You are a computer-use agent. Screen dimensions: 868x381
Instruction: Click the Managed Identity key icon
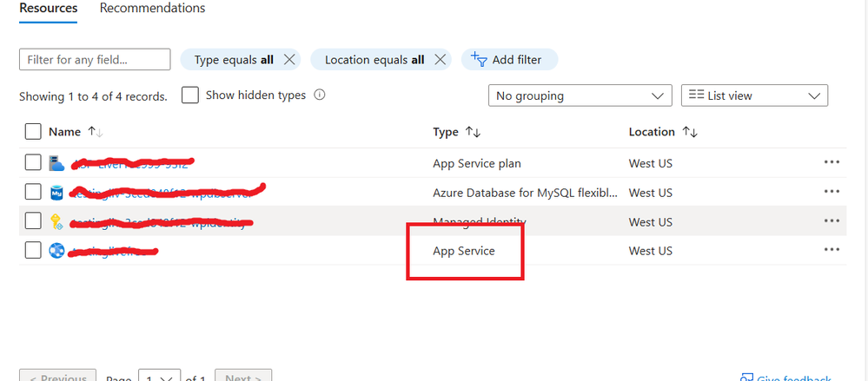point(56,221)
